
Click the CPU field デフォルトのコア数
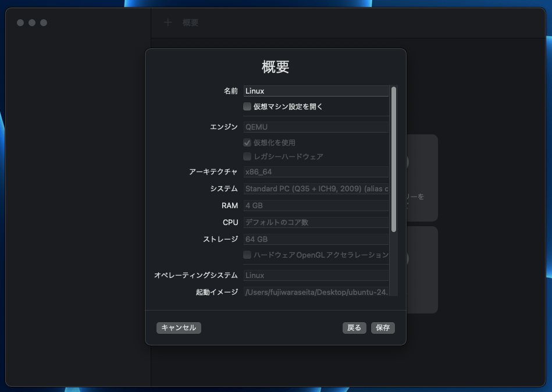[316, 222]
